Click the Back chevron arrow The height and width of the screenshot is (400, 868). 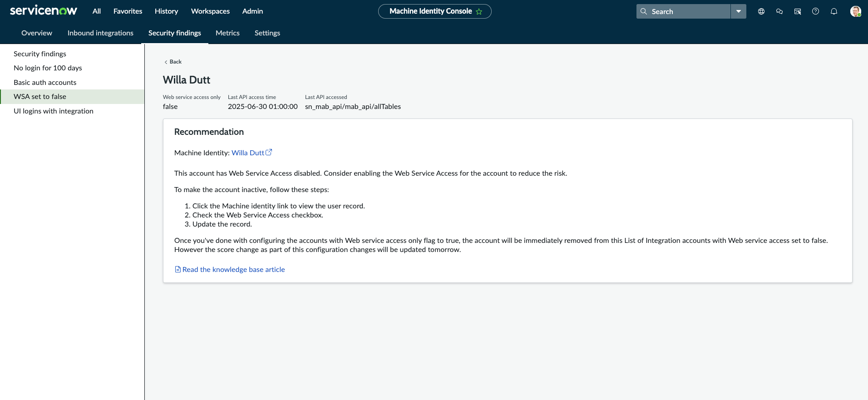[166, 62]
